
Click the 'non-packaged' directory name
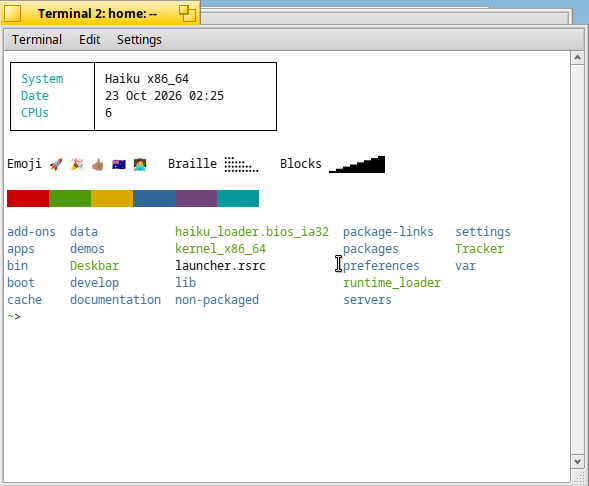(x=217, y=300)
